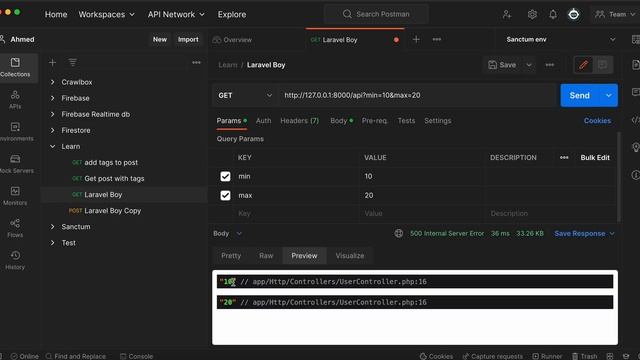Click the red pencil edit mode icon
Viewport: 640px width, 360px height.
point(584,65)
